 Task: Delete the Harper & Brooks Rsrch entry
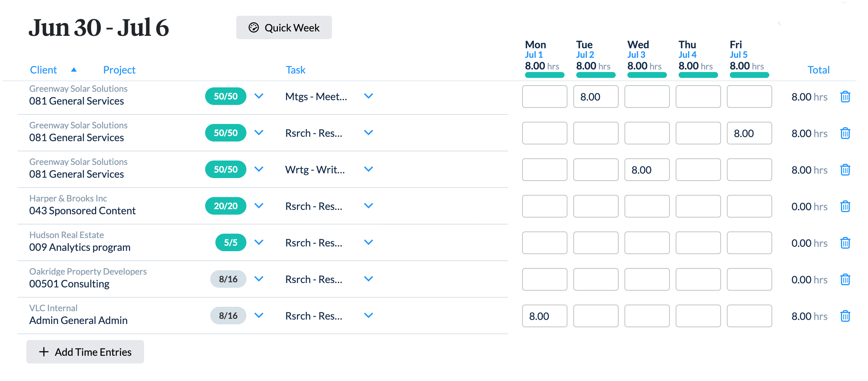click(845, 206)
